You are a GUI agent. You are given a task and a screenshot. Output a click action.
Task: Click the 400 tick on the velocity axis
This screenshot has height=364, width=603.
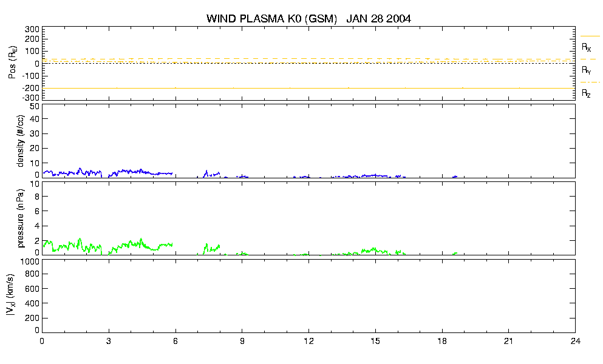pyautogui.click(x=33, y=304)
